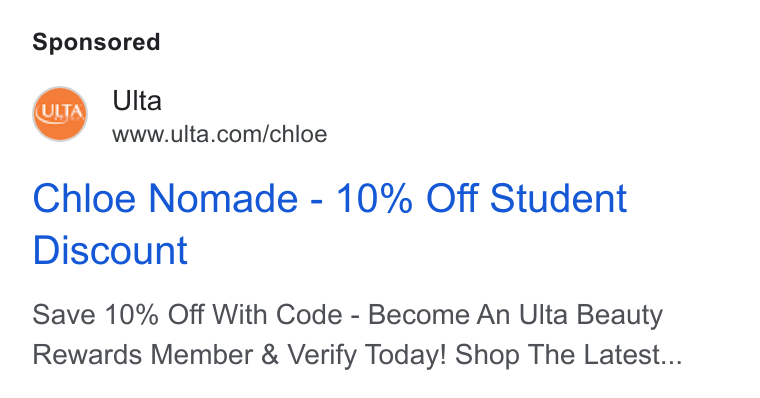The width and height of the screenshot is (760, 398).
Task: Click the orange Ulta Beauty logo icon
Action: pos(60,114)
